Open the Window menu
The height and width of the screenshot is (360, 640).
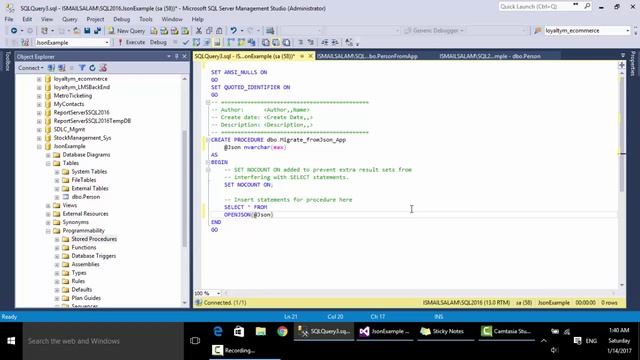[172, 19]
